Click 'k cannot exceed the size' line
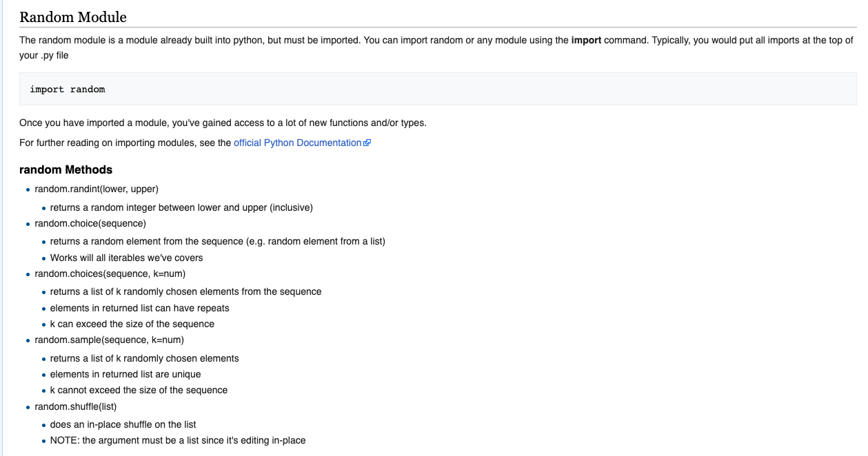Screen dimensions: 868x456 [139, 390]
